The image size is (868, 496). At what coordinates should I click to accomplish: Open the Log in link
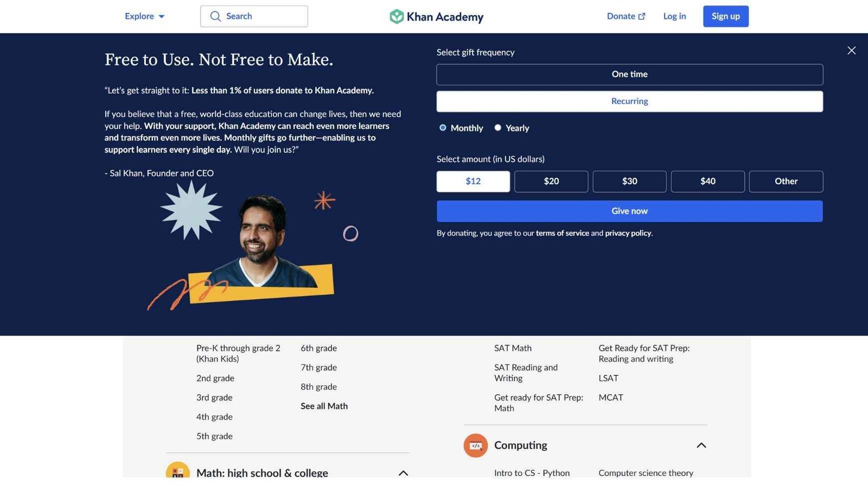tap(674, 16)
